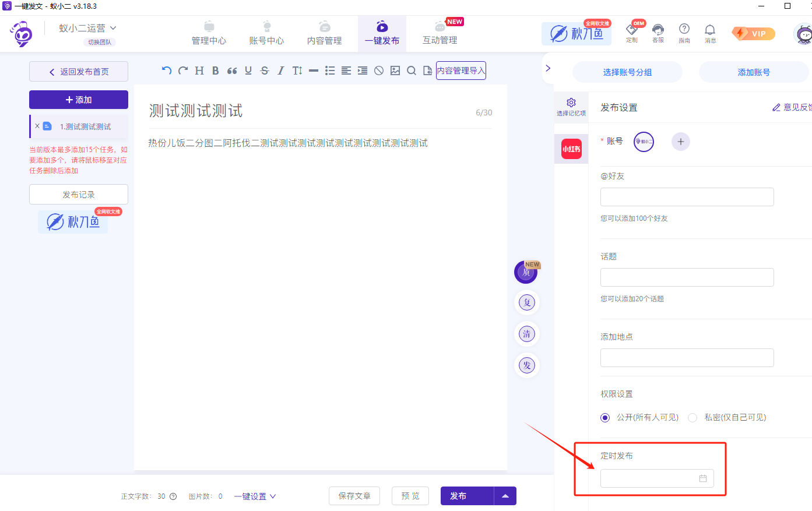Open customer service (客服) headset icon
This screenshot has height=511, width=812.
coord(658,33)
